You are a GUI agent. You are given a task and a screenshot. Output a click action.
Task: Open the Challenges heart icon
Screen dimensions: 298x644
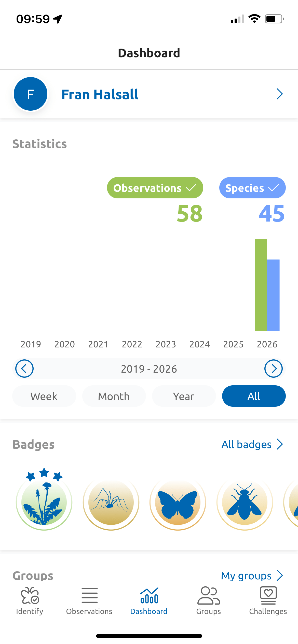[x=268, y=595]
